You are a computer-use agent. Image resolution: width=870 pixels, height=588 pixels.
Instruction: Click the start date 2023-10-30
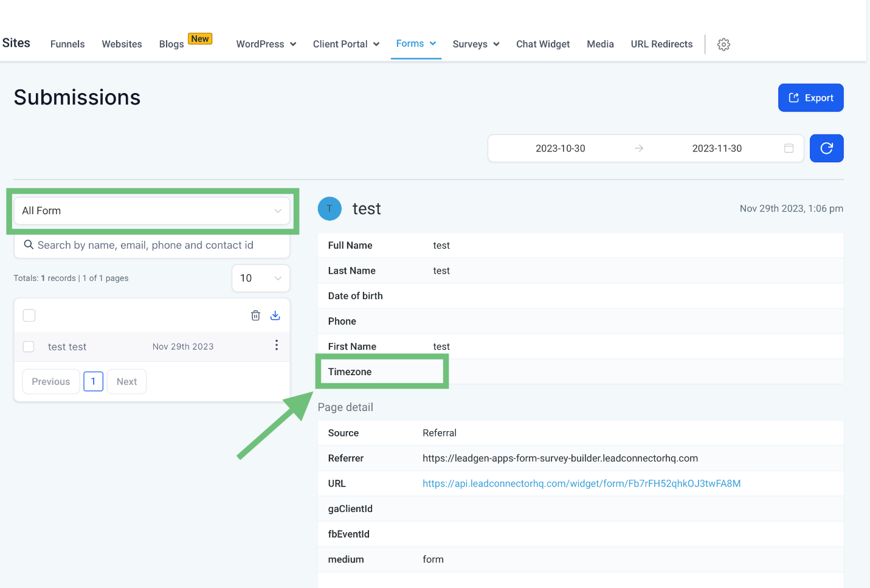pos(561,148)
